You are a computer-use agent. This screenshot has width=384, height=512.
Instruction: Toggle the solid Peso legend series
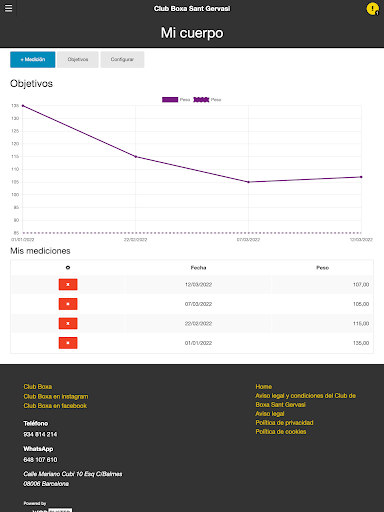[x=176, y=100]
